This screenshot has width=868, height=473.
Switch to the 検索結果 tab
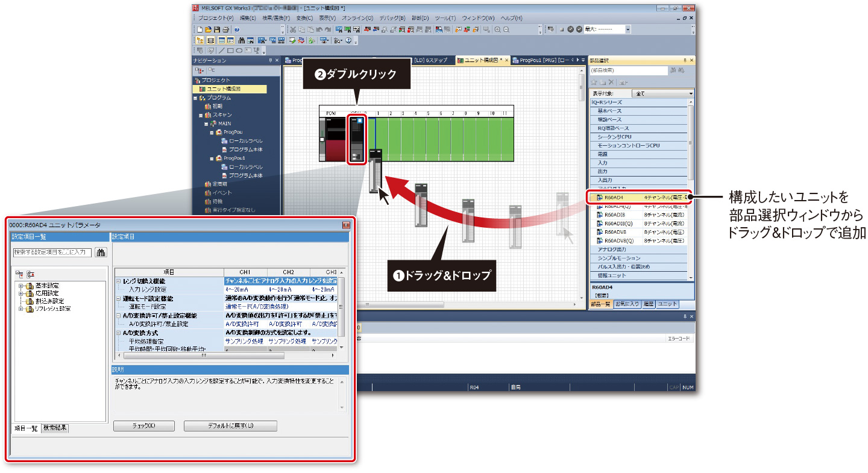point(55,428)
